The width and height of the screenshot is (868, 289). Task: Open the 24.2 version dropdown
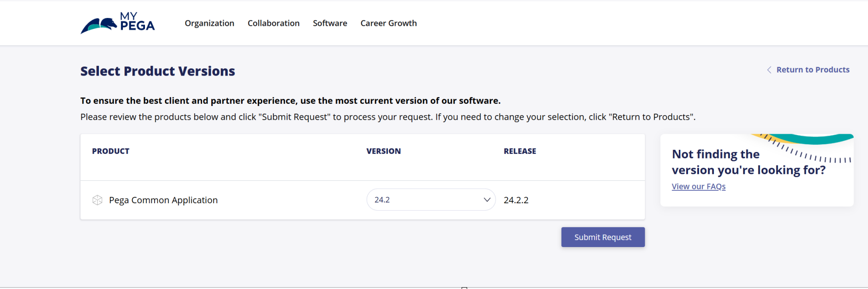[431, 200]
